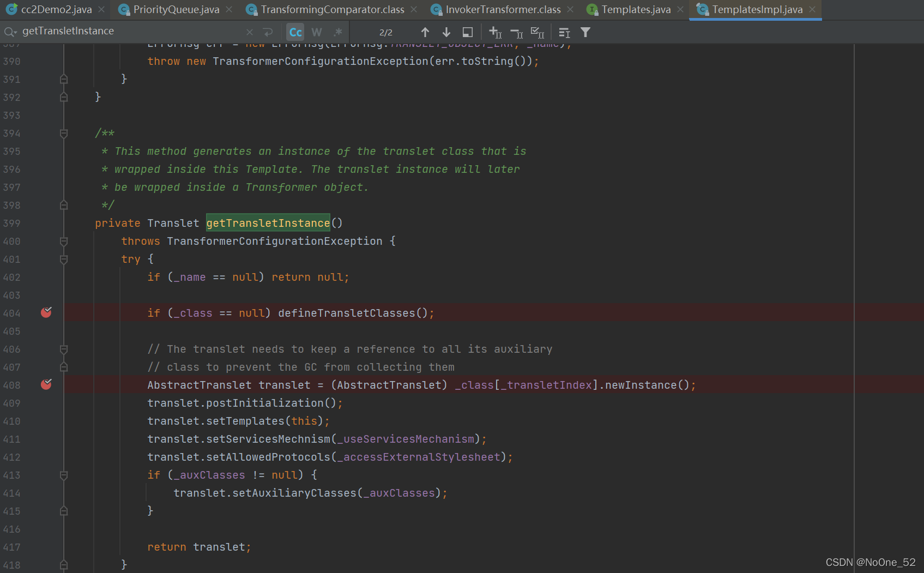Fold the method at line 400
The image size is (924, 573).
(64, 242)
